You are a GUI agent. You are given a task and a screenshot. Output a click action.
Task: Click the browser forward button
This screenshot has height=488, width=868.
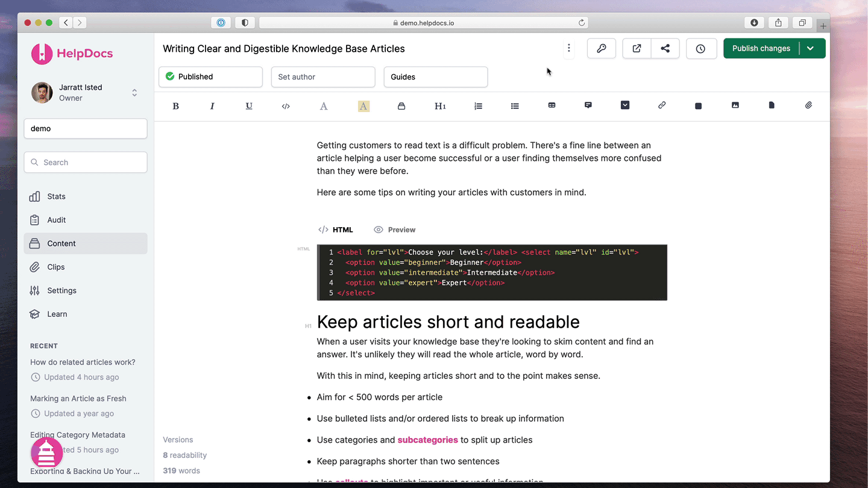pyautogui.click(x=80, y=23)
